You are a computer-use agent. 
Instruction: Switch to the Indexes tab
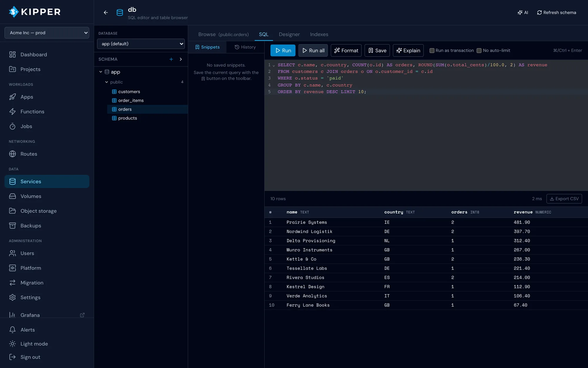click(x=319, y=34)
